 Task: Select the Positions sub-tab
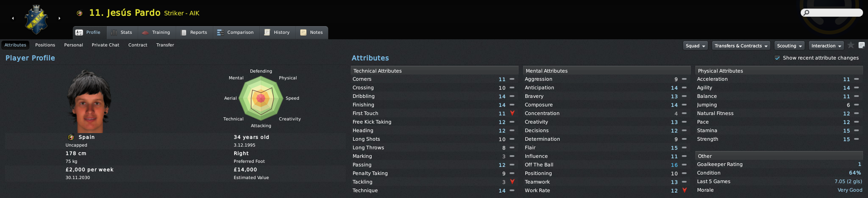(45, 45)
